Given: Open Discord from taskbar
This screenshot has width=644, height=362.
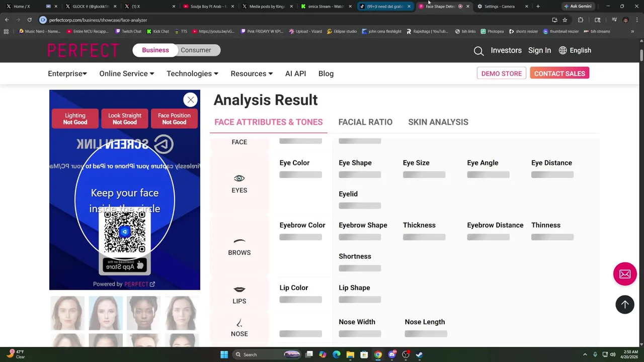Looking at the screenshot, I should coord(392,354).
